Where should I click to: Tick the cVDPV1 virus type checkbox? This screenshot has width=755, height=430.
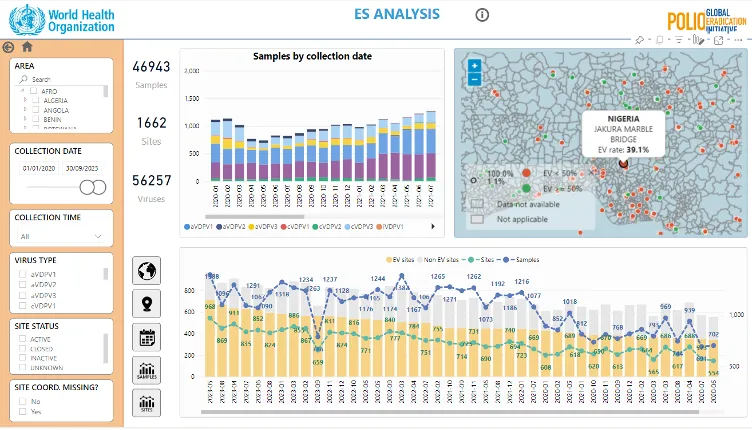(x=22, y=305)
